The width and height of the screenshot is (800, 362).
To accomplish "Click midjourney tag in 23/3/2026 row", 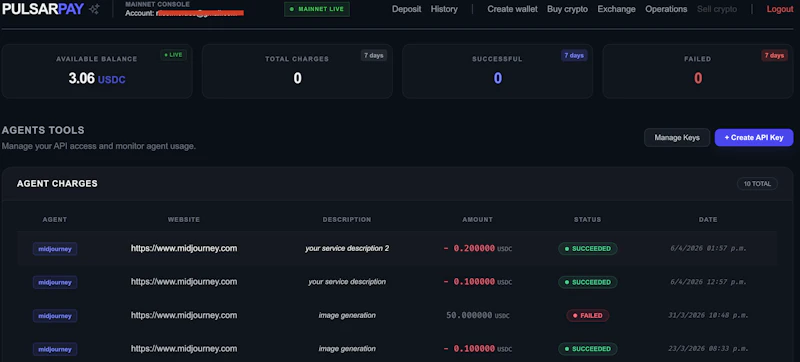I will coord(55,349).
